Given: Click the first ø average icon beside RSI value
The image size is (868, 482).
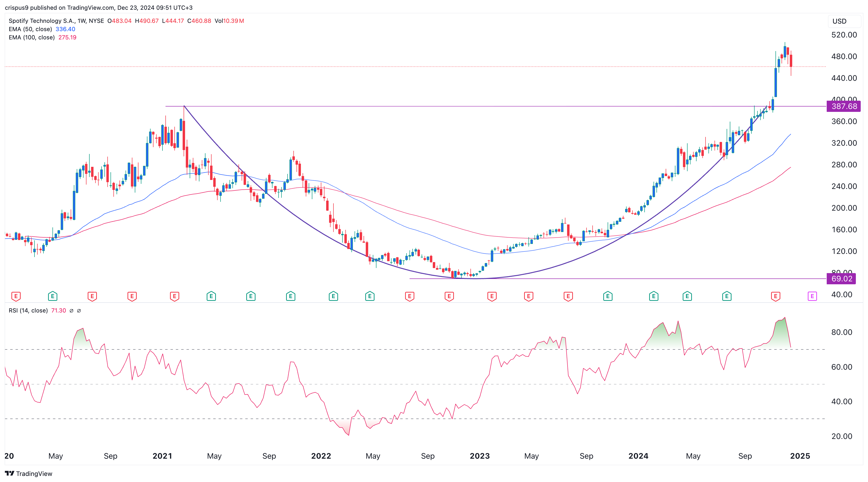Looking at the screenshot, I should [x=72, y=311].
